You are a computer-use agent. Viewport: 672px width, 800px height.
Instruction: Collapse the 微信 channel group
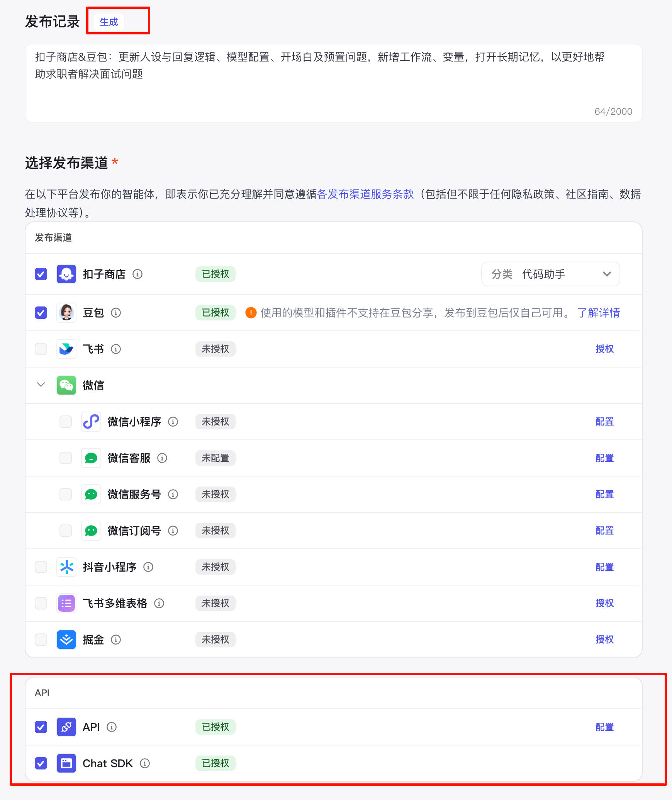tap(41, 385)
